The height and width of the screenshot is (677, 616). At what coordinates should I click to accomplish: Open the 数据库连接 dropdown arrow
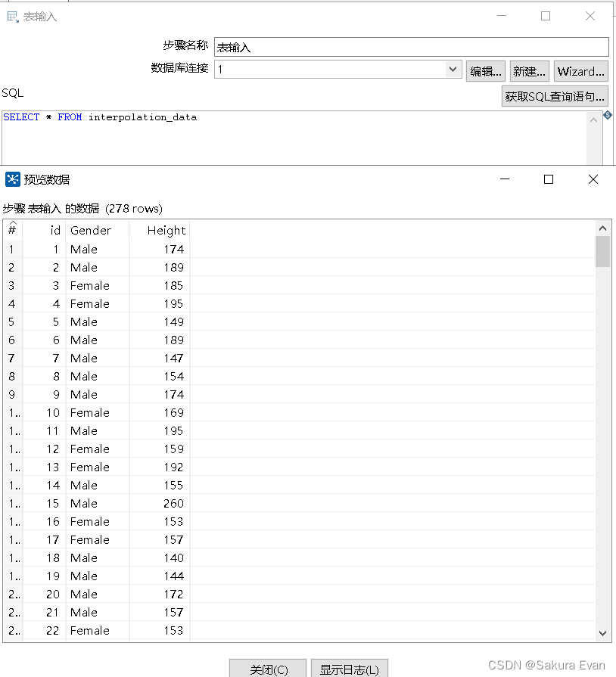click(453, 69)
